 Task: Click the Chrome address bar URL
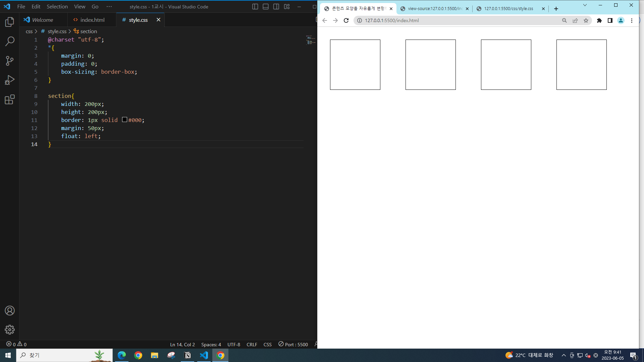click(392, 20)
